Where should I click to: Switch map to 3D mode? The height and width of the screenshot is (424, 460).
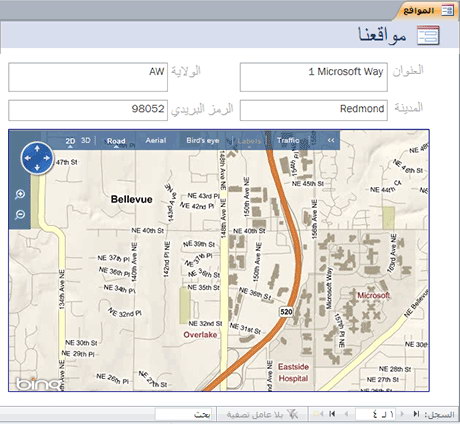pyautogui.click(x=86, y=140)
